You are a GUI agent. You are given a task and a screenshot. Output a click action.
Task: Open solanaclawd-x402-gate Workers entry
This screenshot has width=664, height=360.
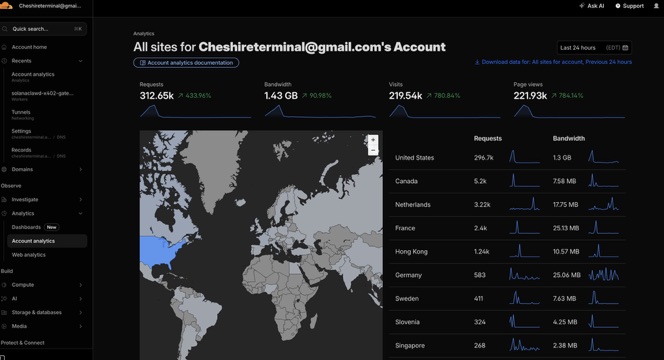(x=42, y=96)
